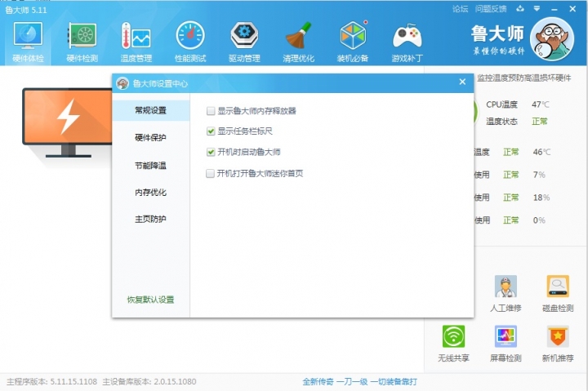Switch to the 硬件保护 tab
Screen dimensions: 588x391
[151, 138]
